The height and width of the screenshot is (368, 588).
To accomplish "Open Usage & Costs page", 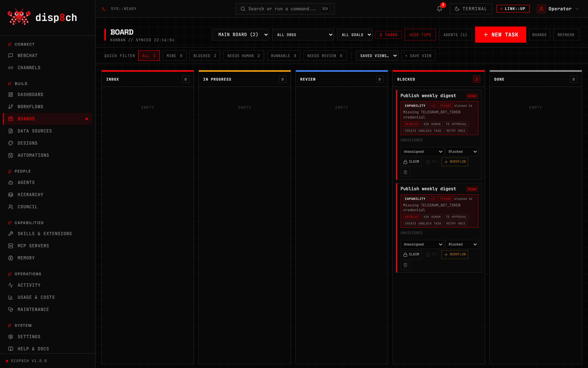I will 48,297.
